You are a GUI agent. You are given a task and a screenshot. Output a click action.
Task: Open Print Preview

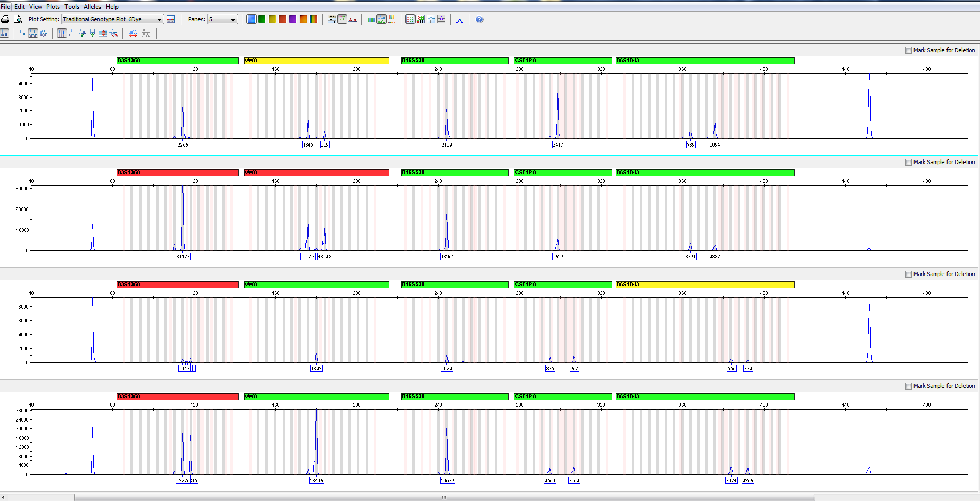click(18, 19)
